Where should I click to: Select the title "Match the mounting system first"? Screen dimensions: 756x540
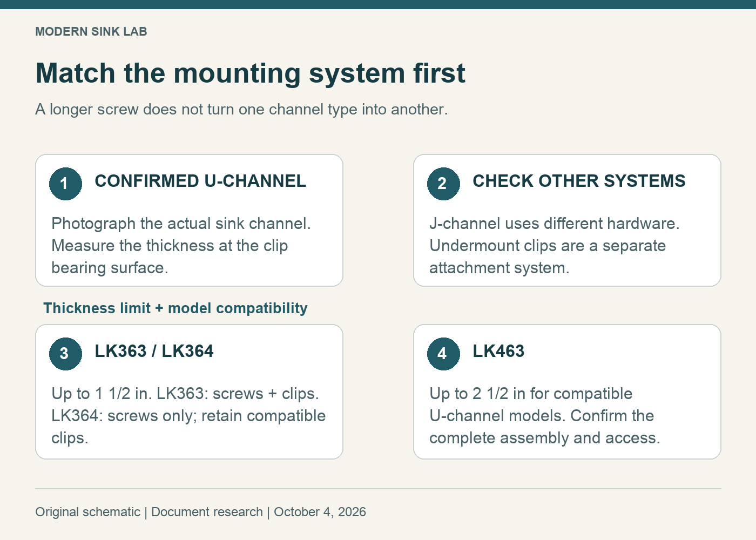point(250,73)
